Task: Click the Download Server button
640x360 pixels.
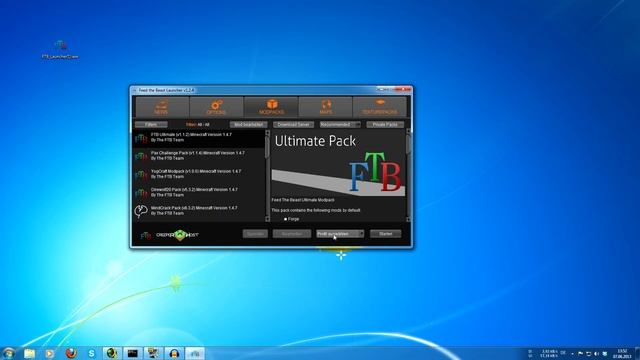Action: [x=293, y=124]
